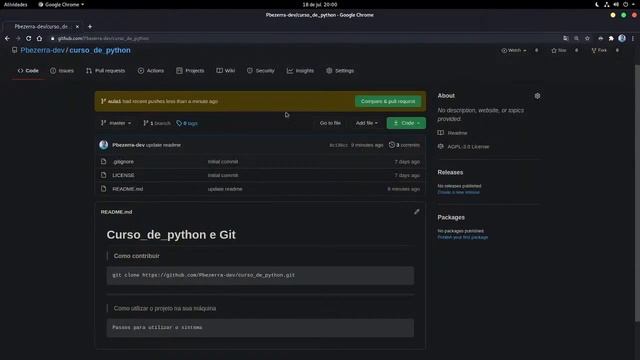The image size is (640, 360).
Task: Bookmark this page with the star icon
Action: (x=587, y=38)
